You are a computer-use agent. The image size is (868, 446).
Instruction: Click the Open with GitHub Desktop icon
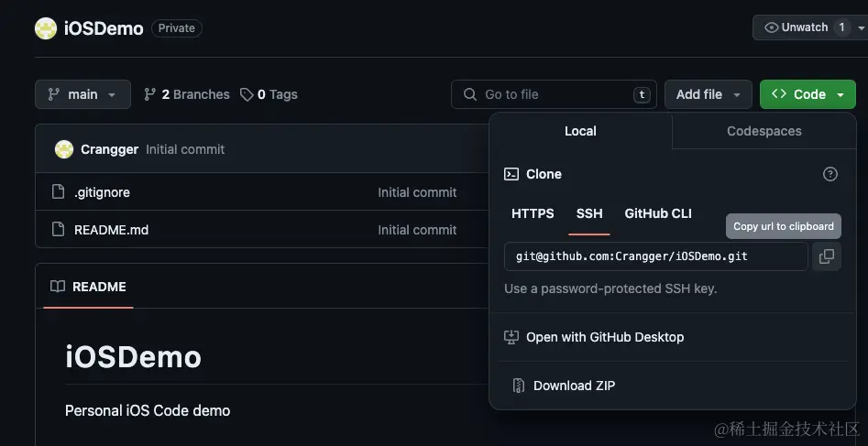[511, 337]
